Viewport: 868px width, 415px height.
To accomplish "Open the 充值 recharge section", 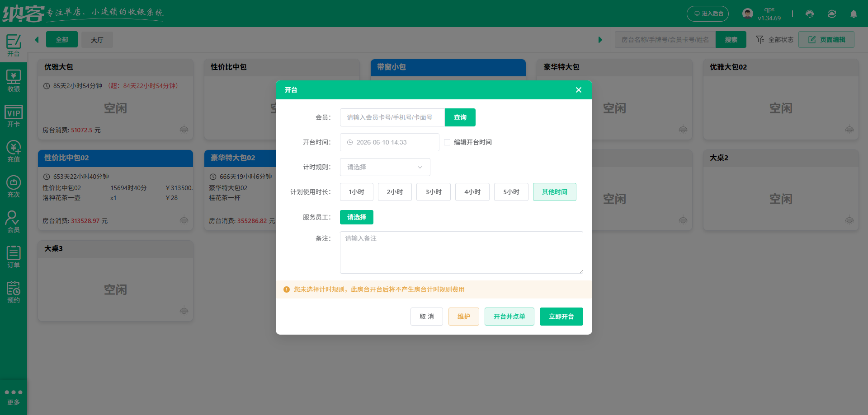I will (x=14, y=151).
